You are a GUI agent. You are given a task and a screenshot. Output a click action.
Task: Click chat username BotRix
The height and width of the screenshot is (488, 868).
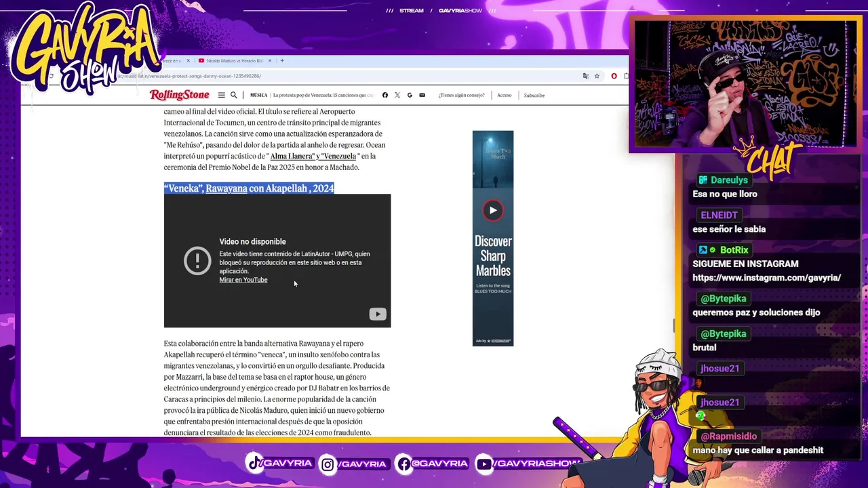tap(734, 250)
